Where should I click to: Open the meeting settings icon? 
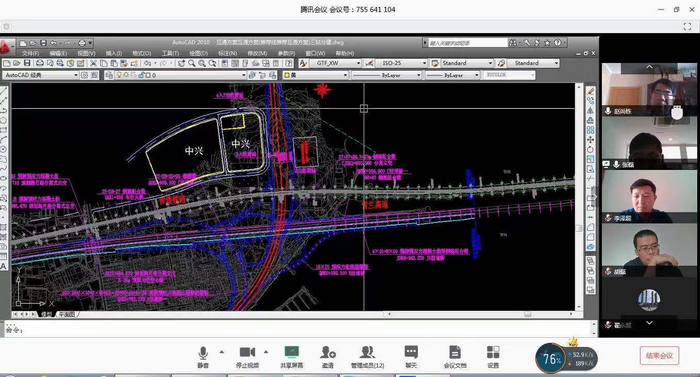[x=493, y=357]
